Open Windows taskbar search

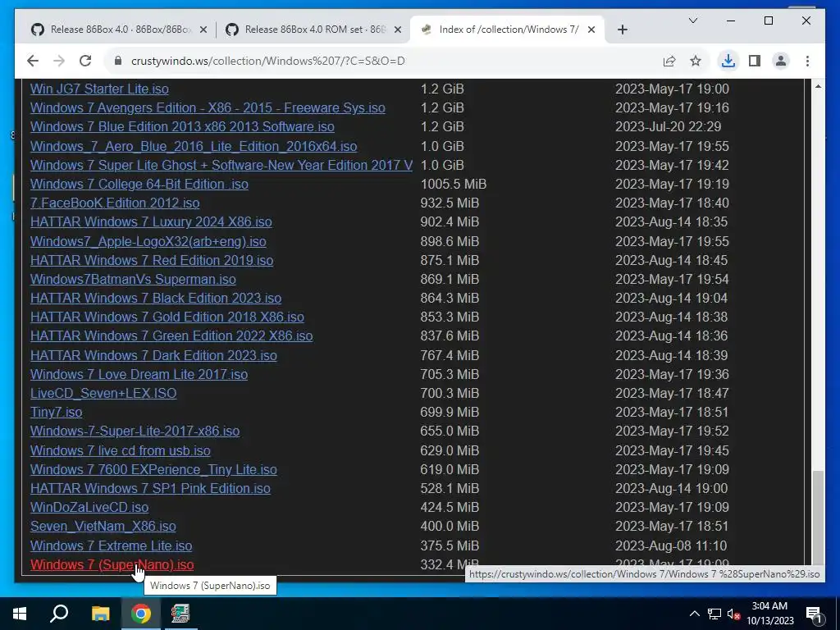tap(59, 614)
